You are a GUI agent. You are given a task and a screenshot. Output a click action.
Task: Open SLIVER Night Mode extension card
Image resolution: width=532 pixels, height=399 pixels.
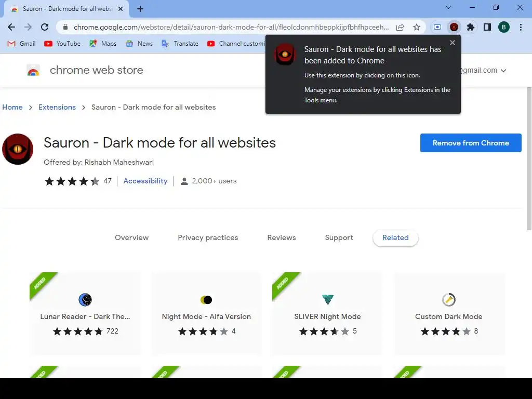[x=327, y=313]
